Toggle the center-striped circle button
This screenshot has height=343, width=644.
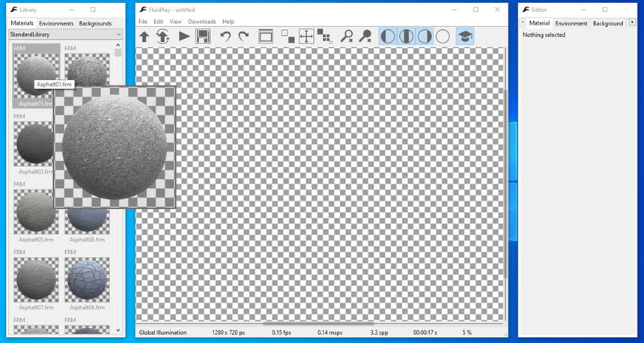pos(406,37)
